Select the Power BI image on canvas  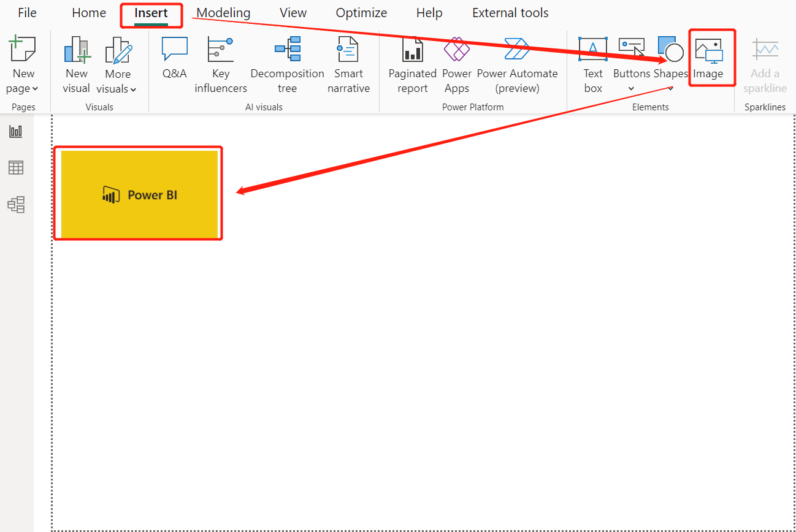139,194
